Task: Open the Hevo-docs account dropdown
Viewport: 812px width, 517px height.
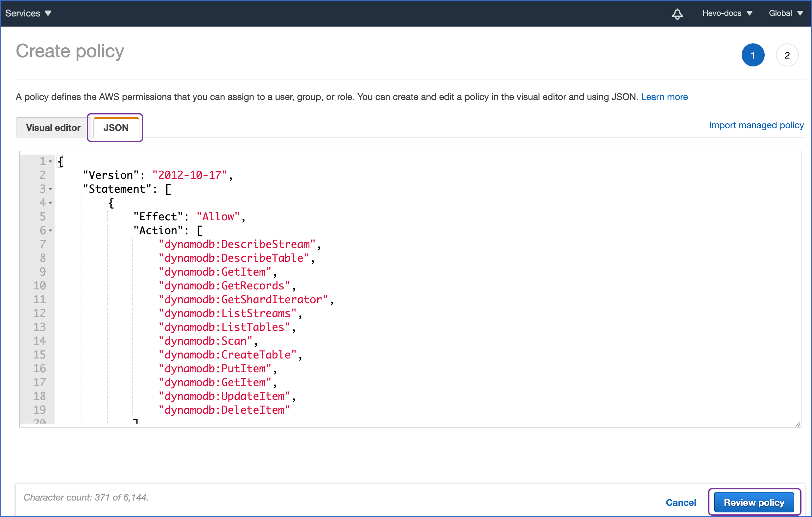Action: click(728, 13)
